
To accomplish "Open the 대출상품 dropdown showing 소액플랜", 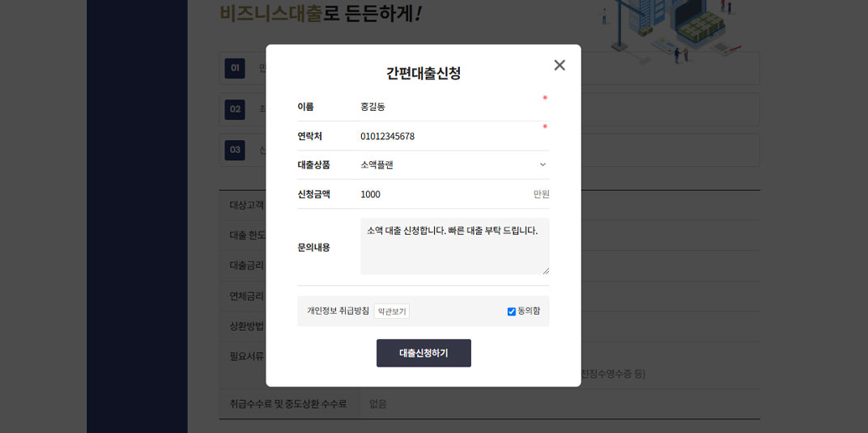I will click(x=454, y=165).
